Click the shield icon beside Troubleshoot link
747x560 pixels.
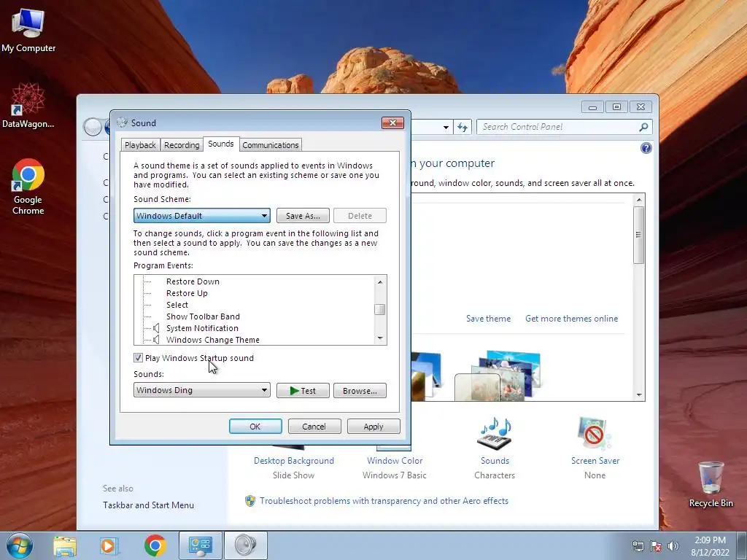pos(250,501)
